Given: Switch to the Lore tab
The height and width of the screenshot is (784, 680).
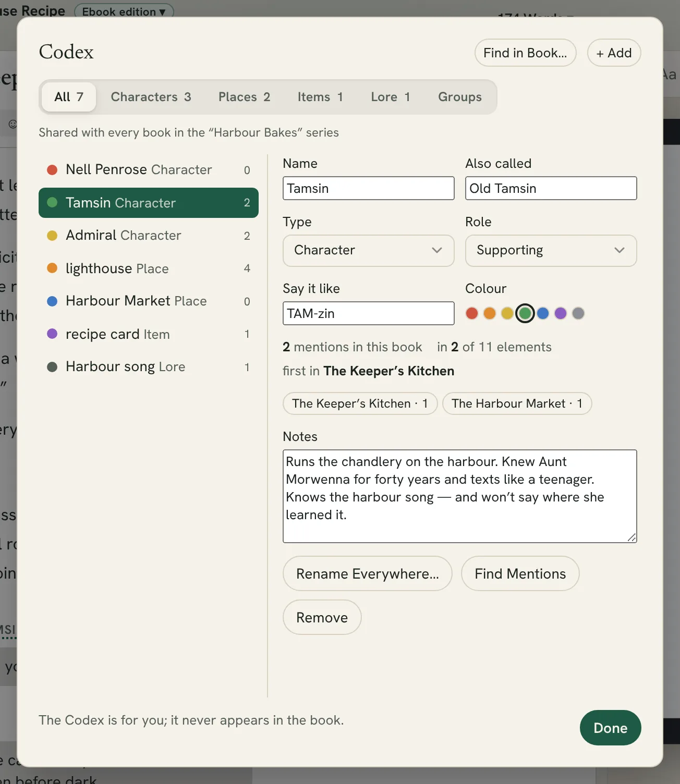Looking at the screenshot, I should 391,97.
